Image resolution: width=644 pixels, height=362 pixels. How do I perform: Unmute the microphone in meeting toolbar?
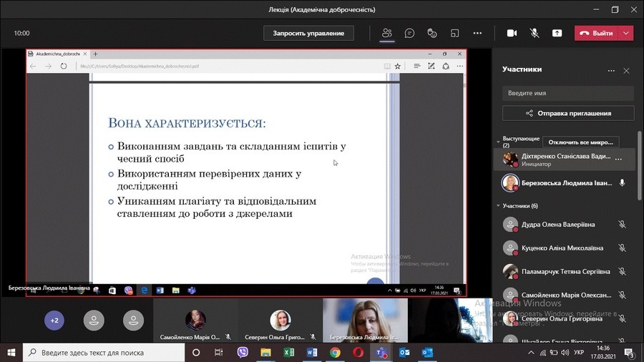[535, 33]
